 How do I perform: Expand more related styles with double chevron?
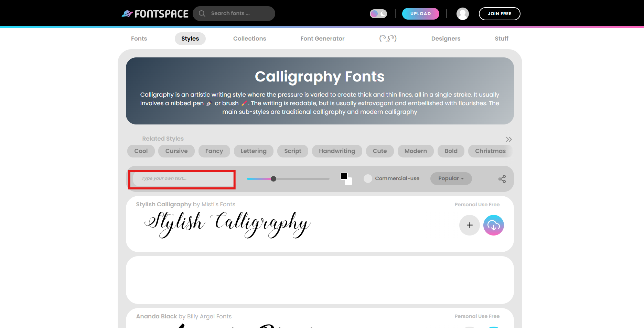coord(508,139)
